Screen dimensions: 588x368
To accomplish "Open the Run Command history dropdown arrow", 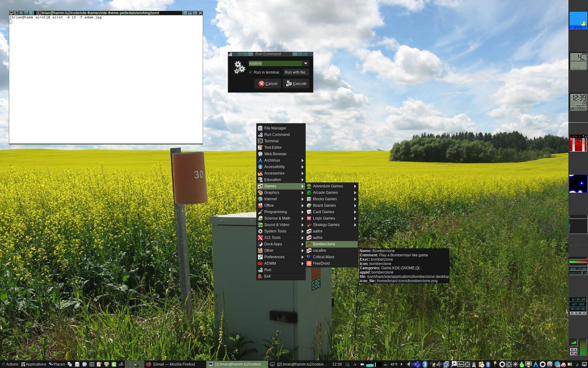I will [x=305, y=63].
